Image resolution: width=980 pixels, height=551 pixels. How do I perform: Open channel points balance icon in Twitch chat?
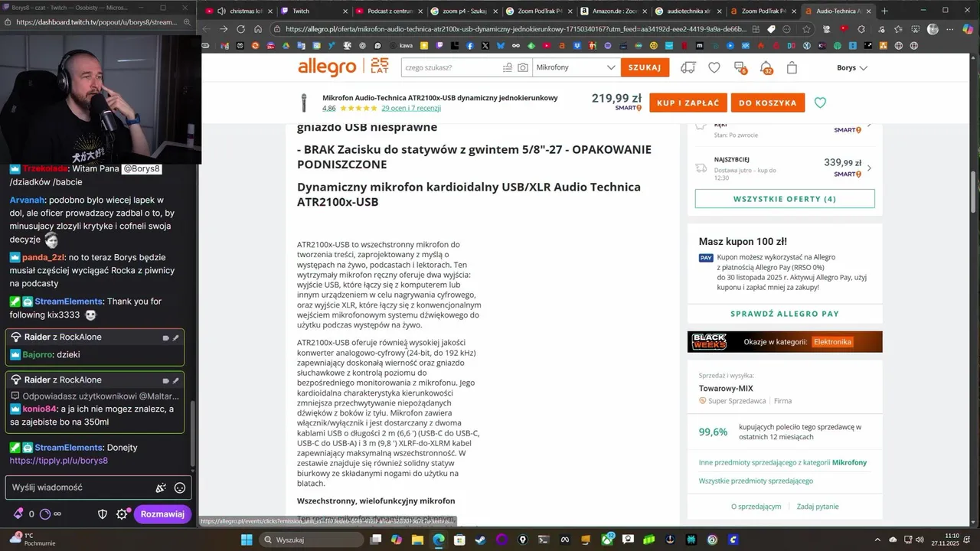pos(44,514)
